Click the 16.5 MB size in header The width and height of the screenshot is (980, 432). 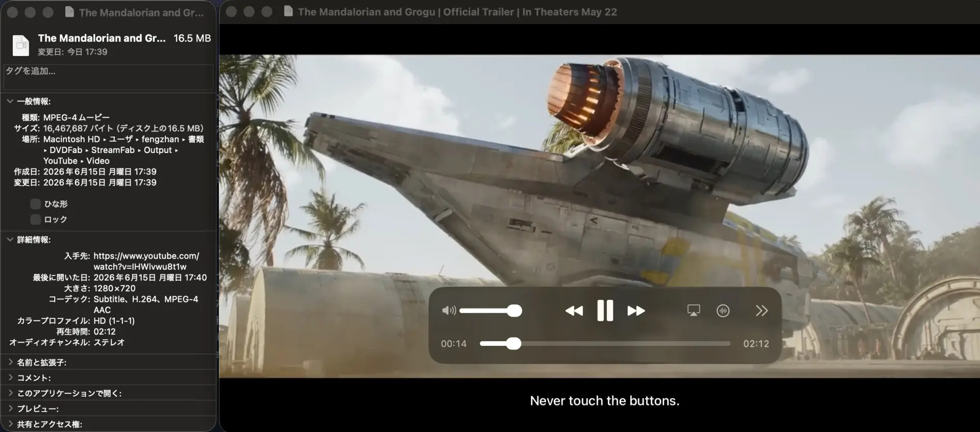click(192, 38)
